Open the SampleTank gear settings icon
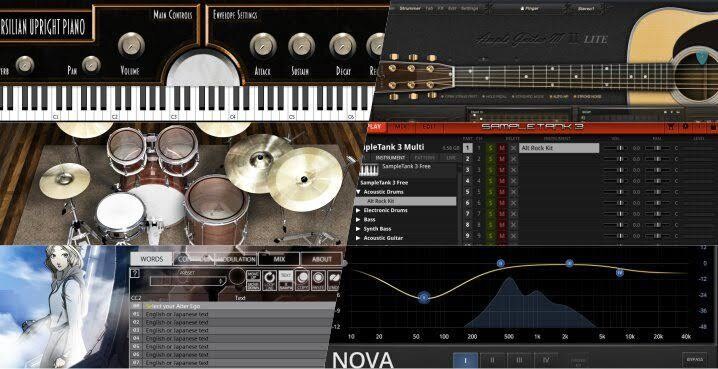Image resolution: width=718 pixels, height=369 pixels. tap(685, 127)
